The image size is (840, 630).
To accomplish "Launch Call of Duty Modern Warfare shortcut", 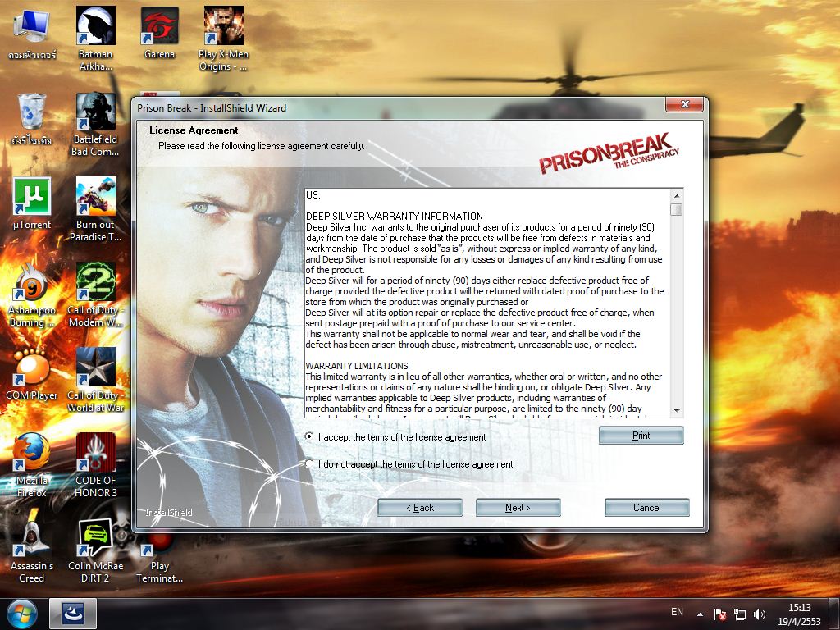I will 95,294.
